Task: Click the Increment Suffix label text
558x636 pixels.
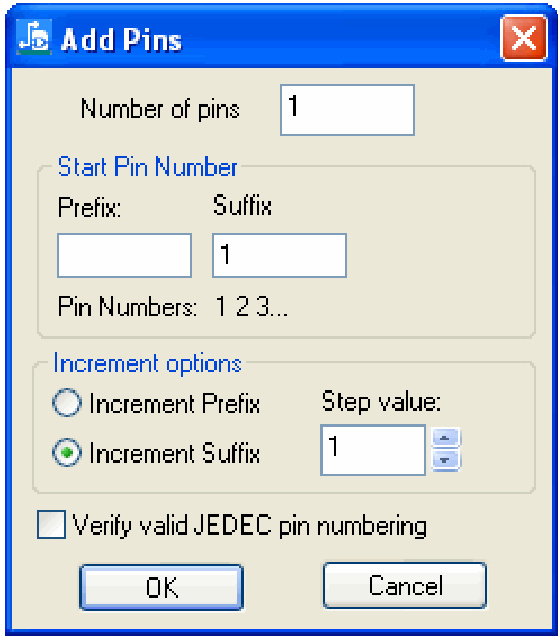Action: [x=174, y=453]
